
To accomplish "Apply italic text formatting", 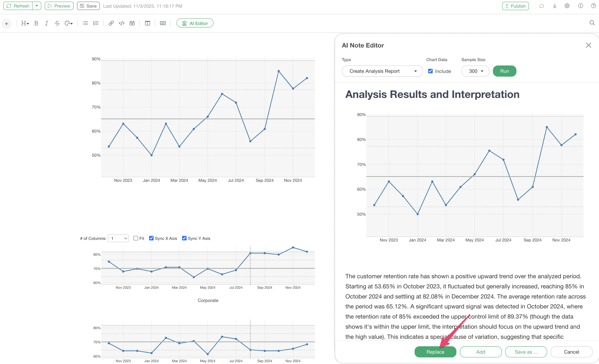I will [x=47, y=23].
